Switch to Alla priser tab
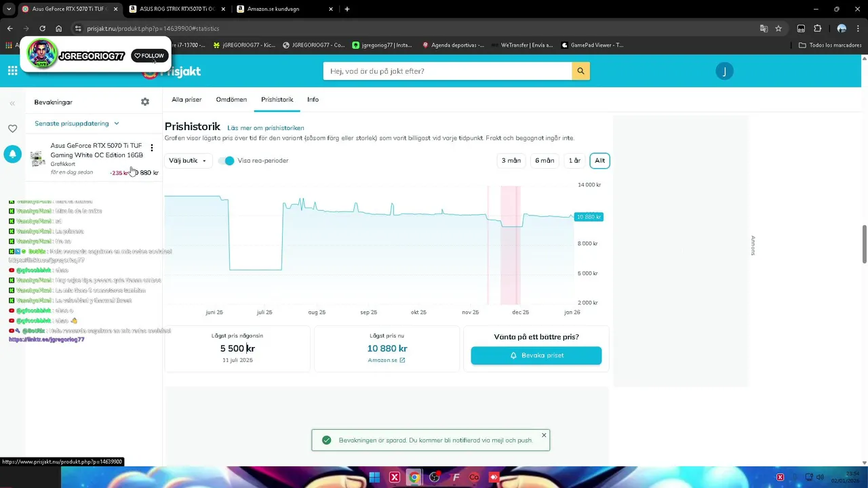The image size is (868, 488). (186, 100)
